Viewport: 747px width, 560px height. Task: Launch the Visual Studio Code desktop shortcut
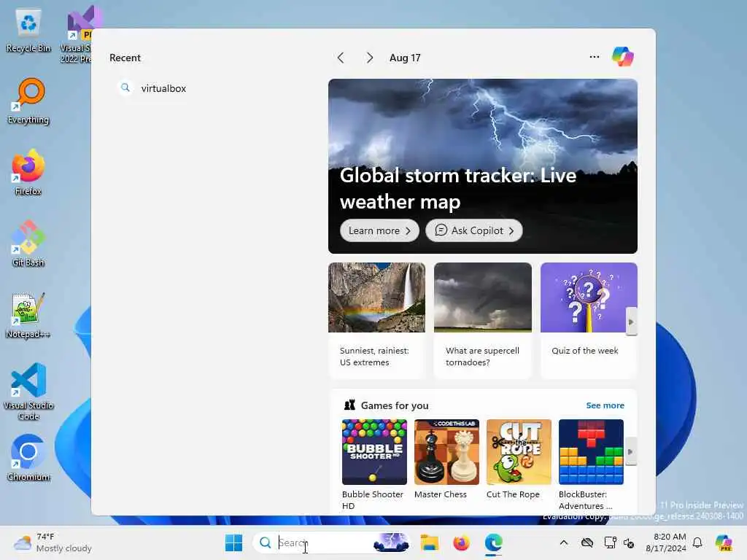pyautogui.click(x=28, y=392)
